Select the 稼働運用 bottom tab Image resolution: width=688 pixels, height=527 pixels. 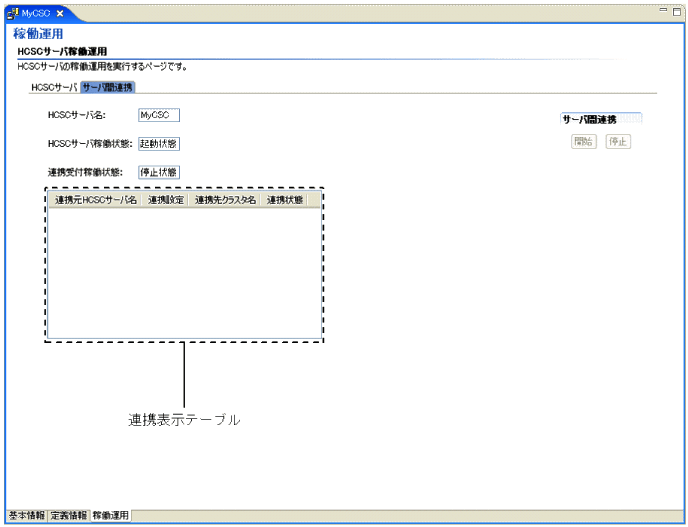pos(111,515)
